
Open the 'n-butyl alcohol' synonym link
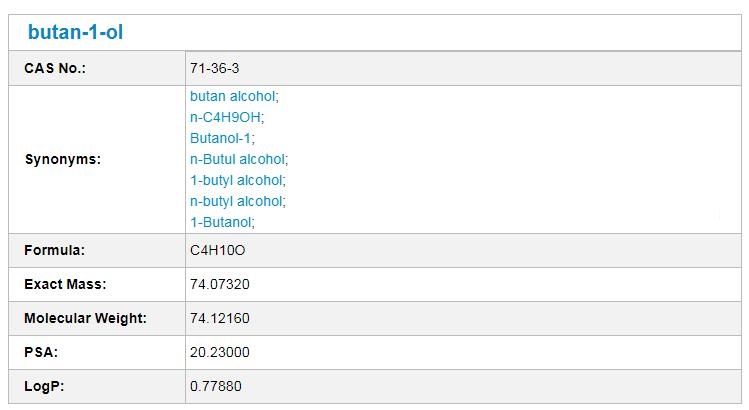click(x=236, y=202)
